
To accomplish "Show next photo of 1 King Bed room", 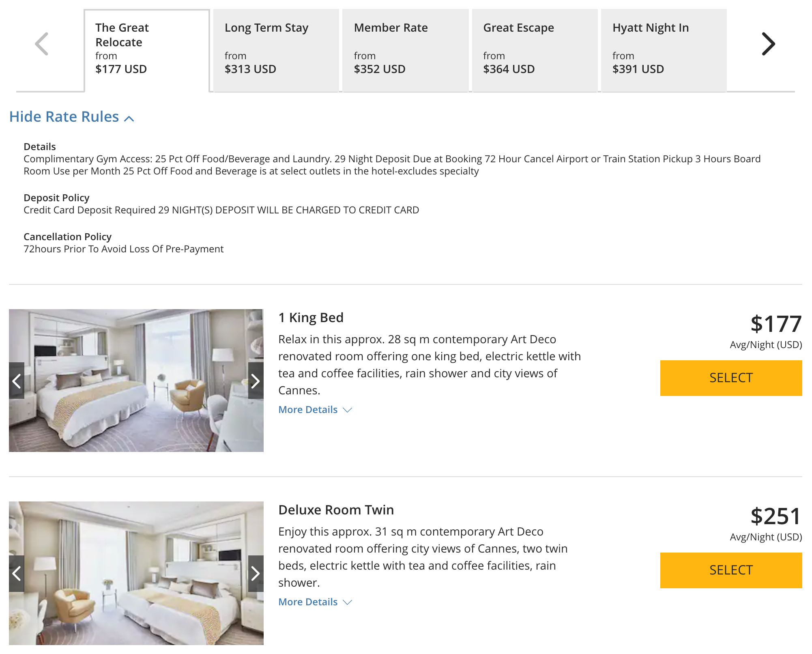I will [256, 381].
